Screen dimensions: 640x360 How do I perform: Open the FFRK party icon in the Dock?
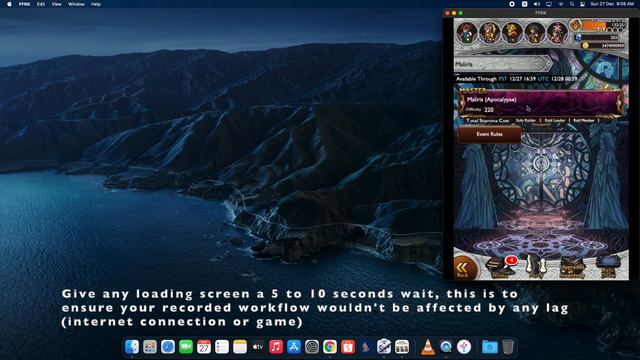402,347
